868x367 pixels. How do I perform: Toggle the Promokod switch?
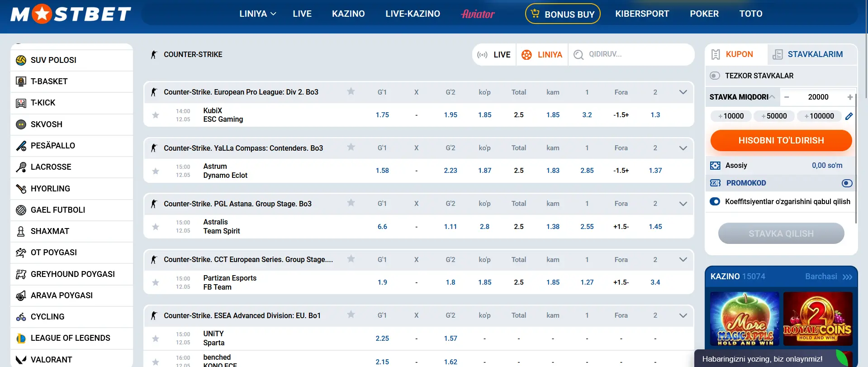click(847, 183)
